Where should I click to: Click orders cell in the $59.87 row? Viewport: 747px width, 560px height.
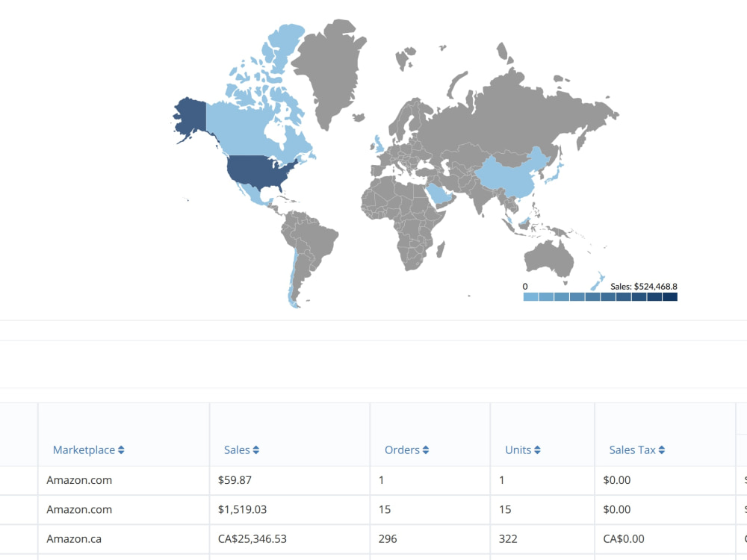[430, 480]
